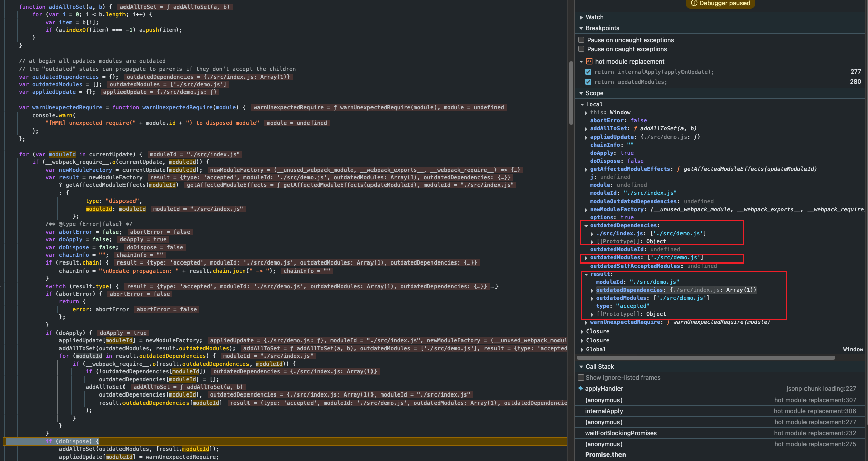Open hot module replacement:307 source link
Screen dimensions: 868x461
click(815, 400)
